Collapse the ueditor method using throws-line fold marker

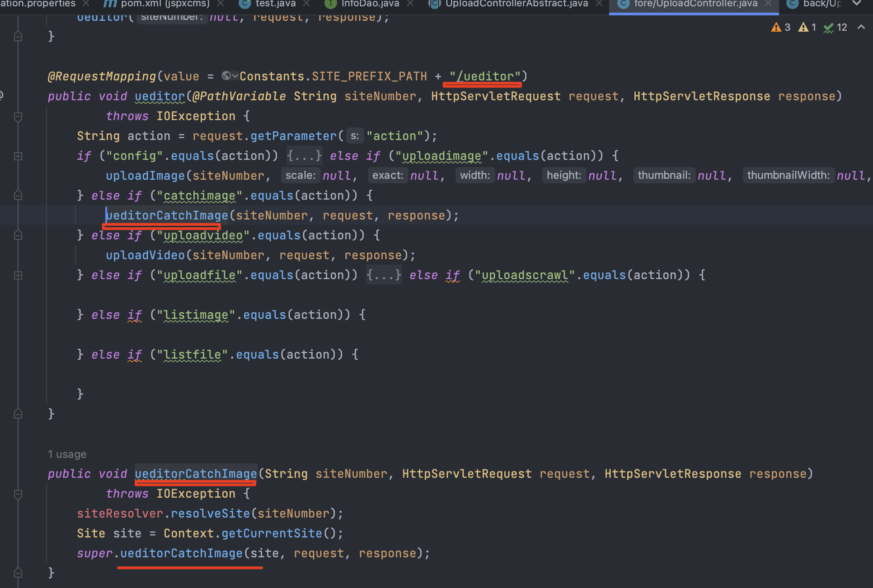point(18,117)
